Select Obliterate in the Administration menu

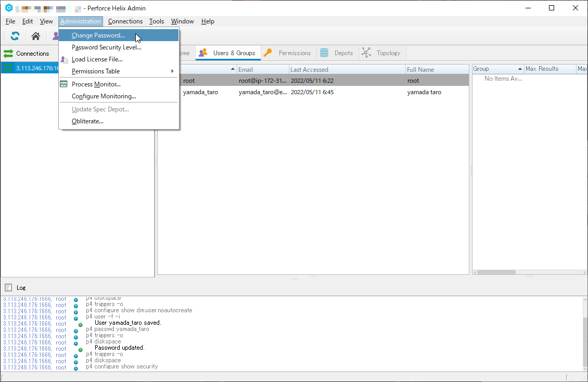point(87,121)
